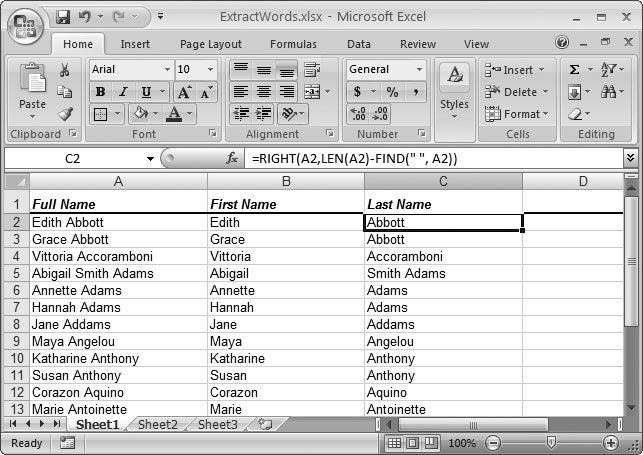The image size is (643, 455).
Task: Click the Paste clipboard icon
Action: [32, 78]
